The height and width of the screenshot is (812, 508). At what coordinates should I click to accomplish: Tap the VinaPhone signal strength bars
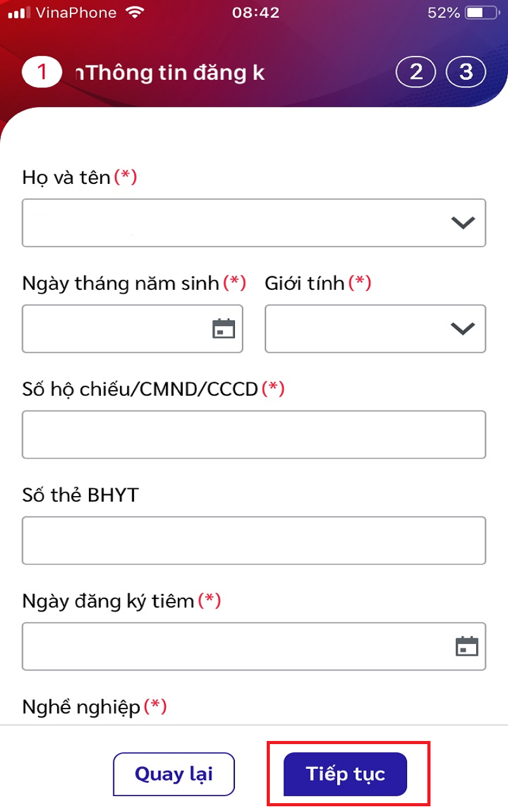point(19,13)
